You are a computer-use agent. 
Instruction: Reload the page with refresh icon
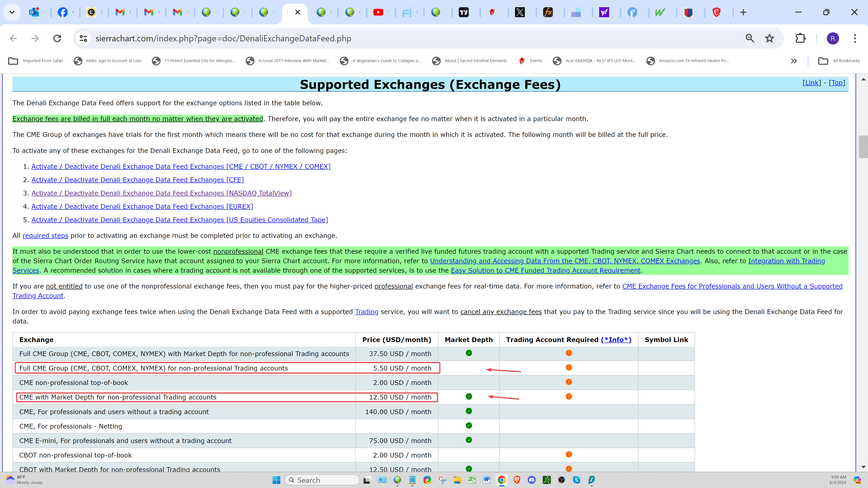(57, 38)
